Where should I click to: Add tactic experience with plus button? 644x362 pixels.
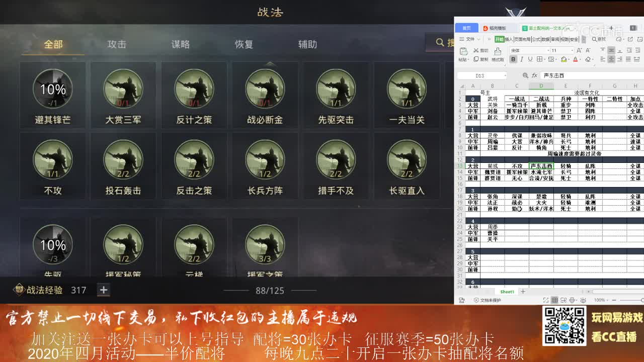(x=103, y=290)
